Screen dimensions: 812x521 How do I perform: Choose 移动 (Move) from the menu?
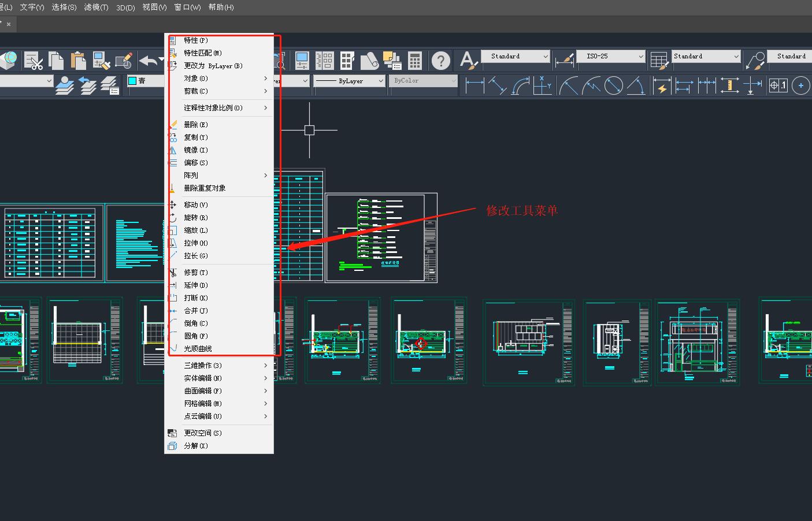tap(195, 204)
